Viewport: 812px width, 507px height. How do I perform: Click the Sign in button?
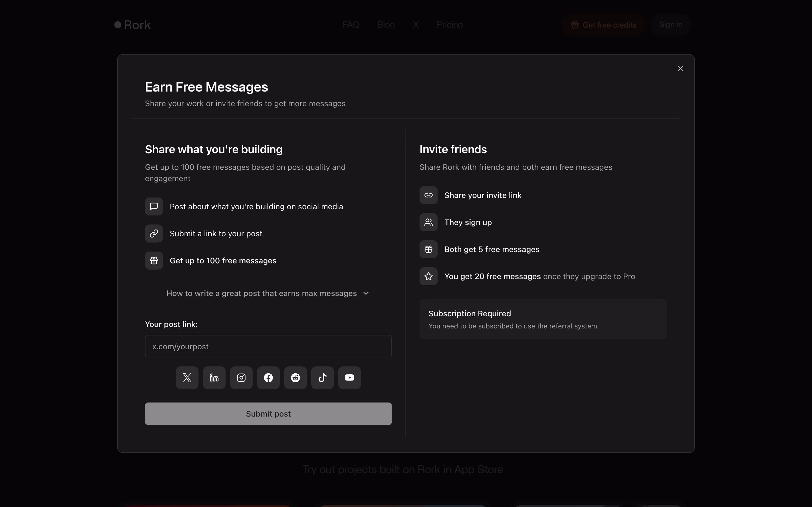coord(670,25)
